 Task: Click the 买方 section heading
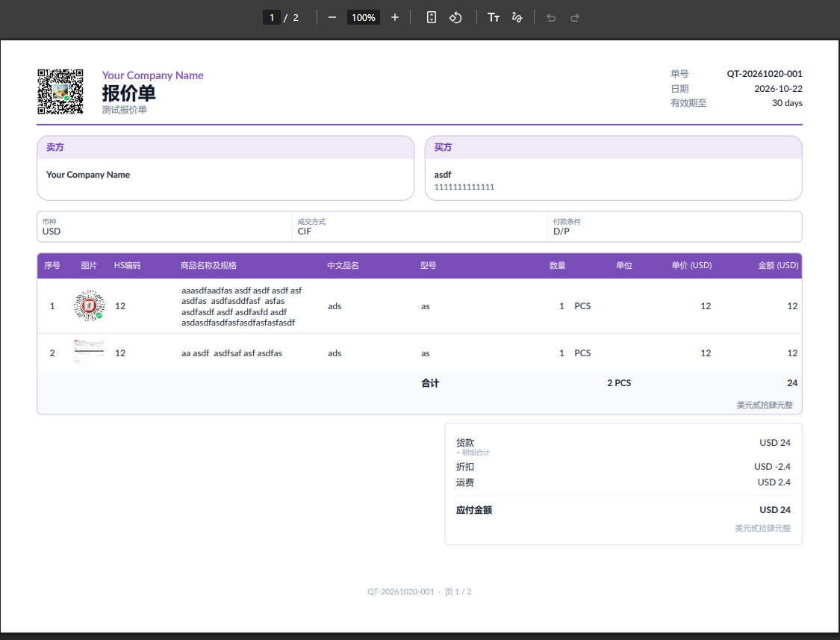click(443, 147)
